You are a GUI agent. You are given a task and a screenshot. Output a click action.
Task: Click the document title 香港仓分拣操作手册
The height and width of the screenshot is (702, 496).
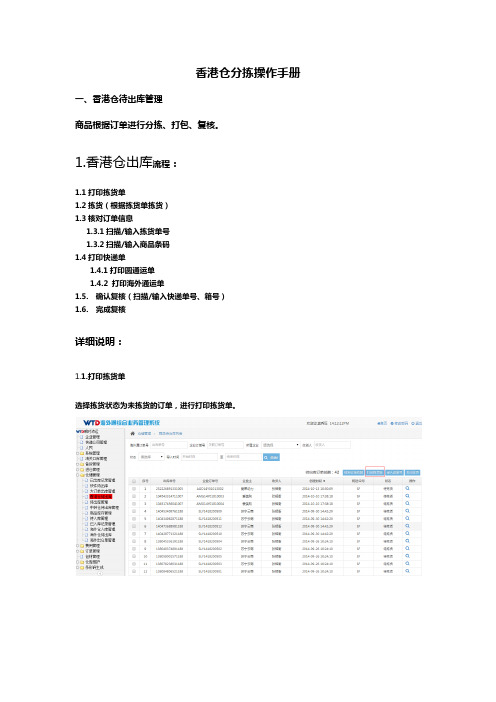pos(248,73)
